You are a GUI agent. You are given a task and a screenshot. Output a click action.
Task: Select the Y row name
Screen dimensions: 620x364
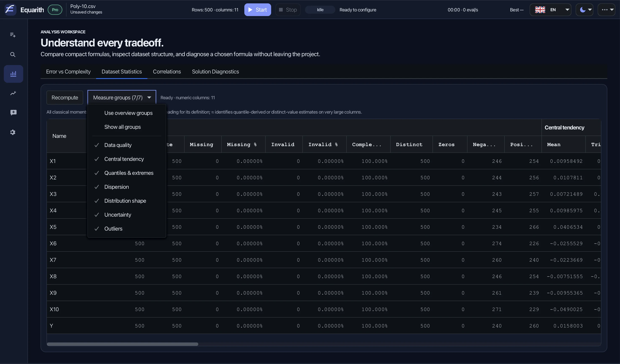52,326
